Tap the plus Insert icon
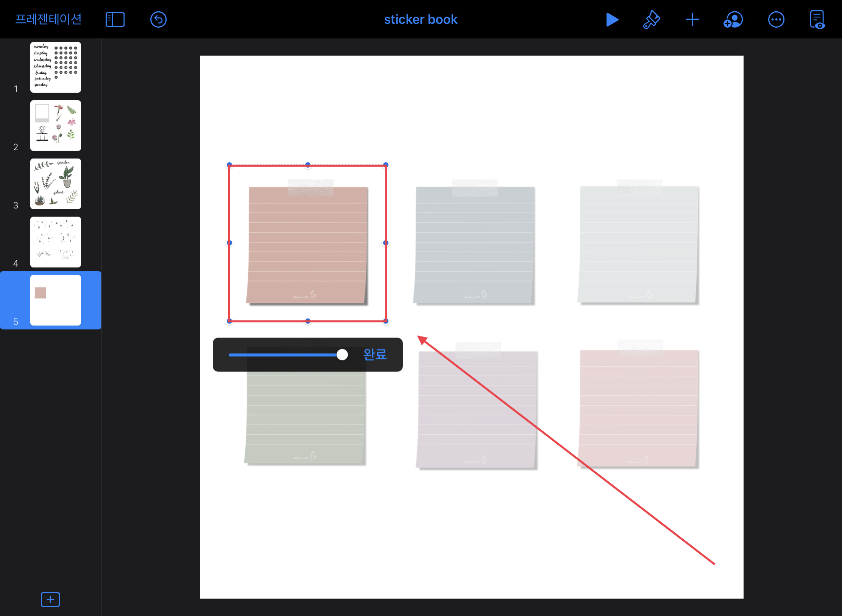 (692, 20)
